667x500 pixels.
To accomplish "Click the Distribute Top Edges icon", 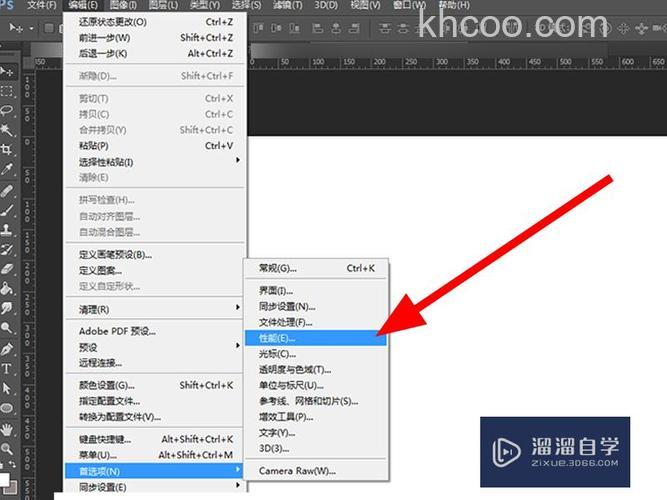I will (385, 29).
